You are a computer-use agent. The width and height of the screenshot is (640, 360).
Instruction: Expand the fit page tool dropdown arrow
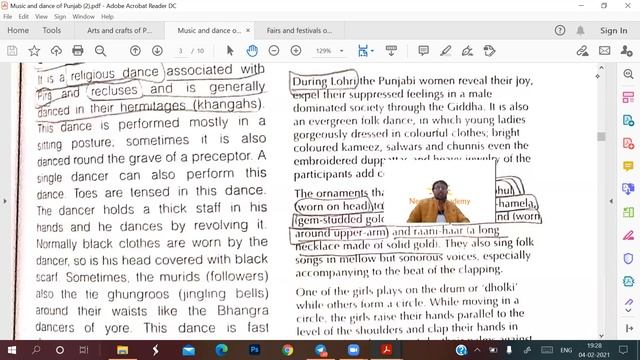click(x=372, y=51)
